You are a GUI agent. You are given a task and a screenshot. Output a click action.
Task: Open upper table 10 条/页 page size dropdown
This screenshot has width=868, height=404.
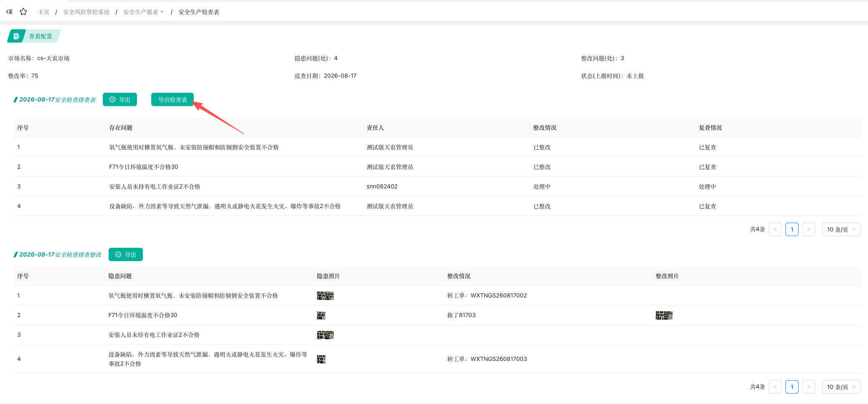(x=841, y=229)
